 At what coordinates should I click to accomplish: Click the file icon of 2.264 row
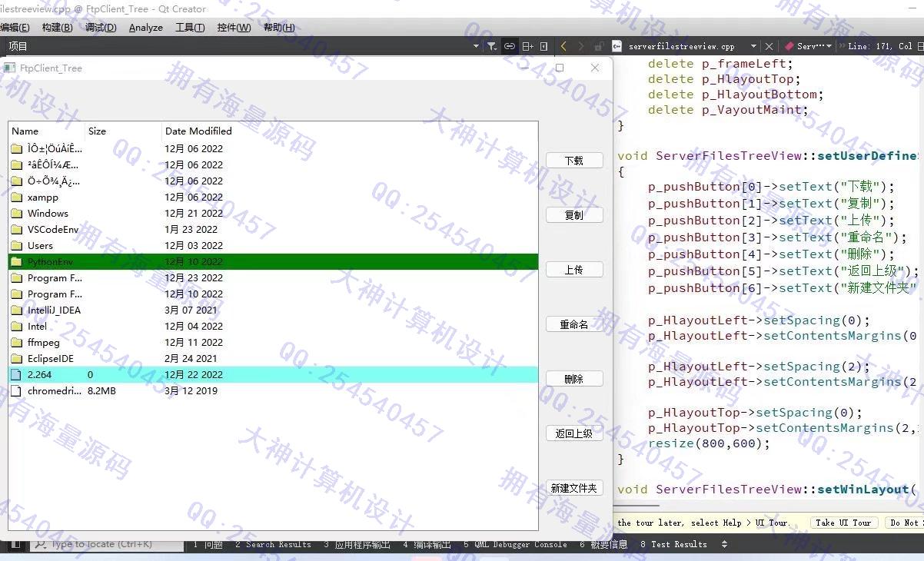click(17, 375)
